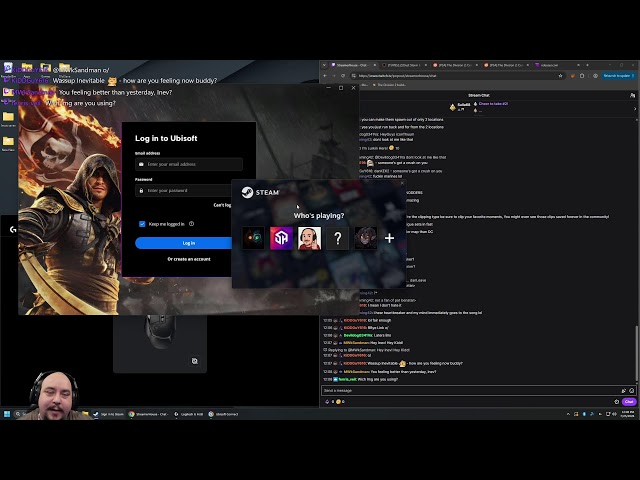This screenshot has height=480, width=640.
Task: Open the chat settings icon beside Chat
Action: [616, 402]
